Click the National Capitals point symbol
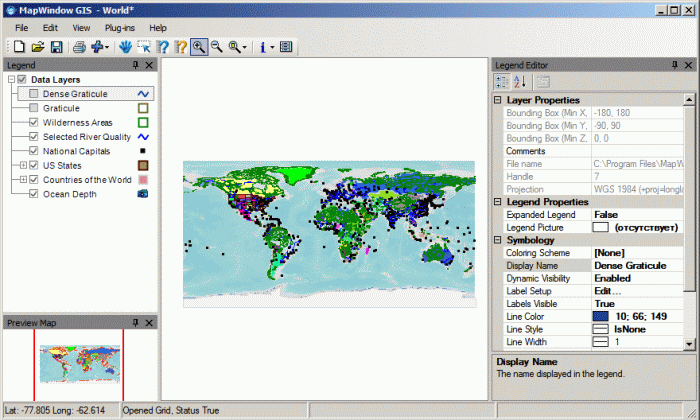Viewport: 700px width, 420px height. (143, 151)
